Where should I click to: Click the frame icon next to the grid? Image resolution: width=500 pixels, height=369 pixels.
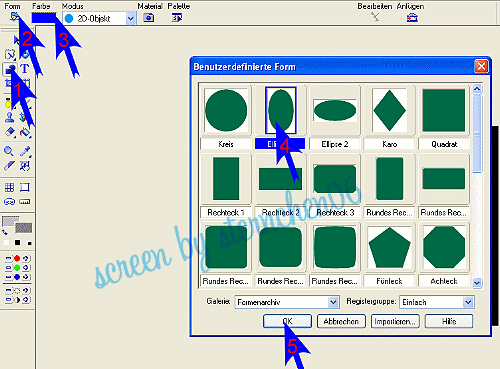tap(25, 187)
